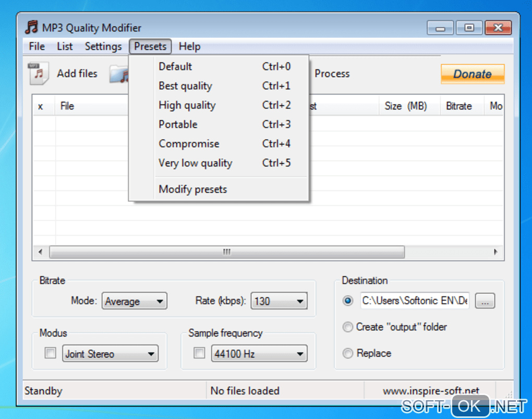Open the Help menu
532x419 pixels.
(189, 46)
